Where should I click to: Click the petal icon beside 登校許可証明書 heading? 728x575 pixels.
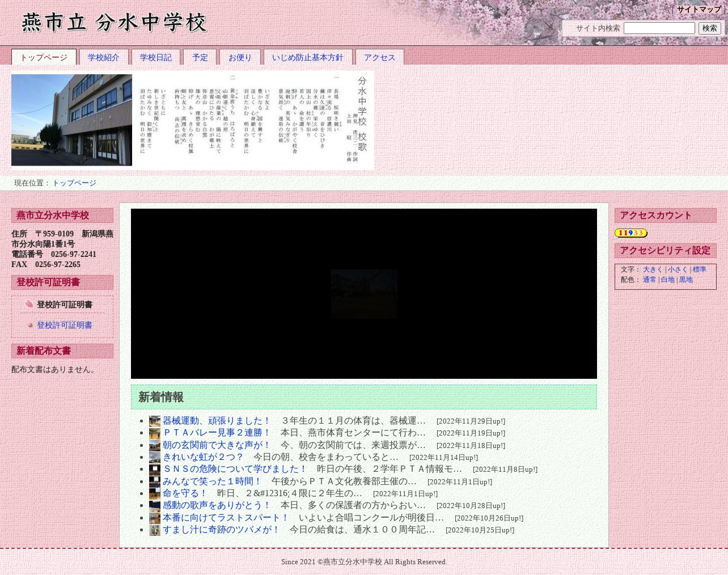click(29, 304)
